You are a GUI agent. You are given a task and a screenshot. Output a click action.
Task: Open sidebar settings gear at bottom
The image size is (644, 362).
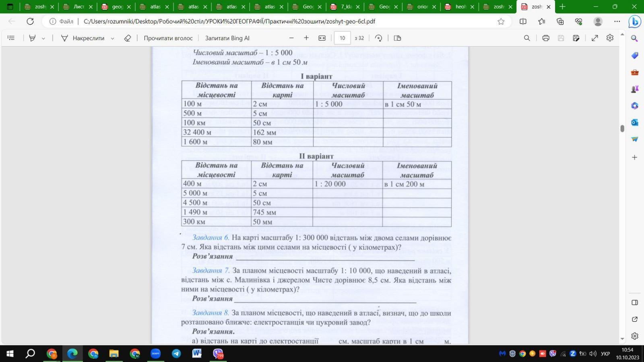click(x=635, y=336)
